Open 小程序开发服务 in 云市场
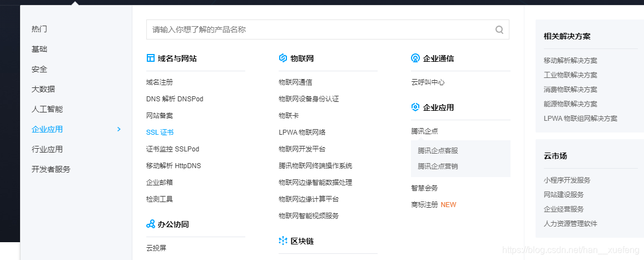 click(567, 180)
